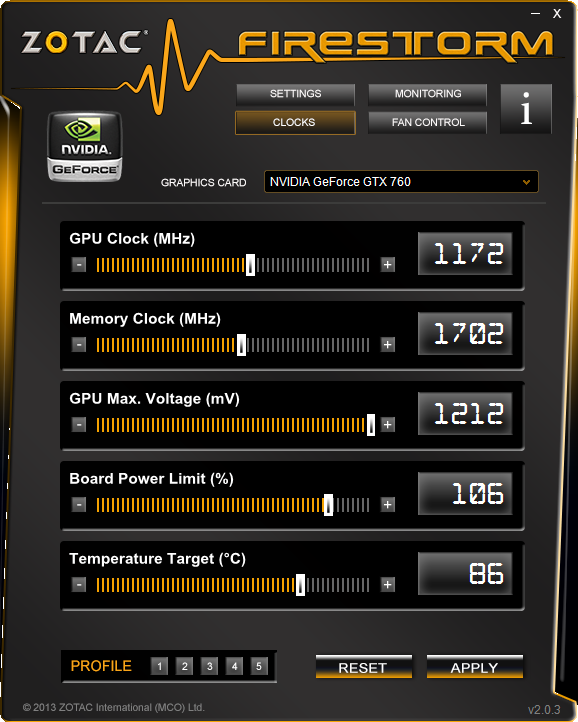Increase Board Power Limit with the plus button
Viewport: 578px width, 722px height.
pyautogui.click(x=388, y=505)
